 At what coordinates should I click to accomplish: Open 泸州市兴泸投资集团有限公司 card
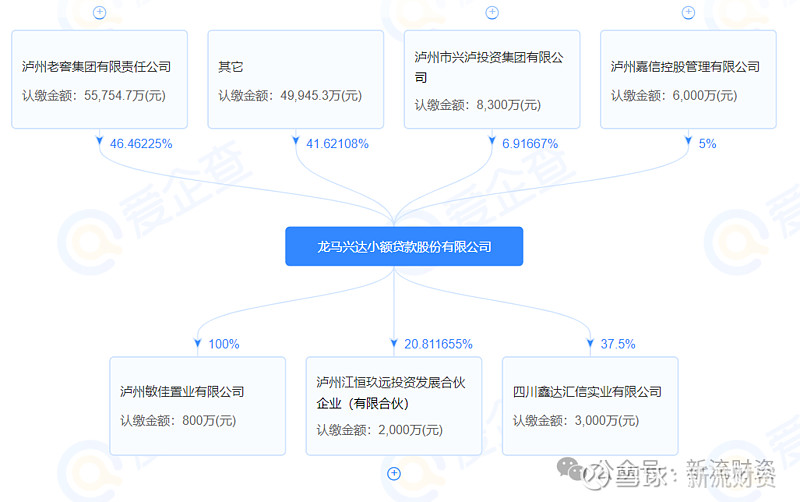tap(492, 79)
